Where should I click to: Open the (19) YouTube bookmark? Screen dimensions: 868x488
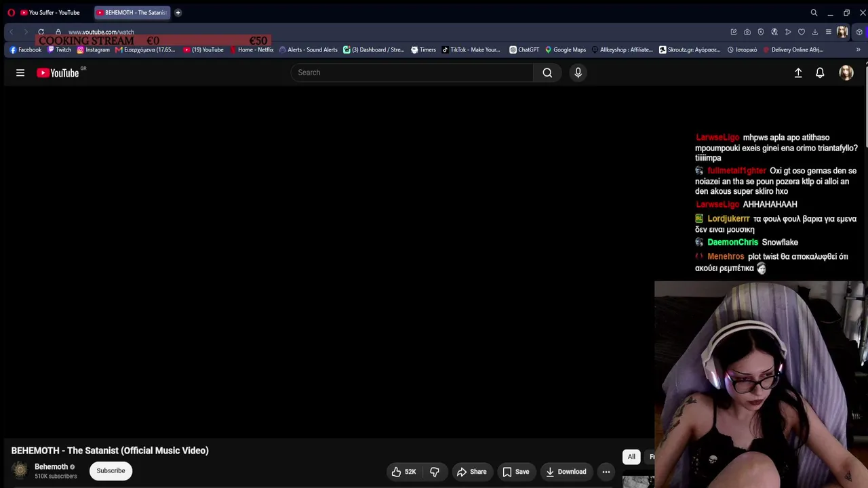(x=203, y=49)
